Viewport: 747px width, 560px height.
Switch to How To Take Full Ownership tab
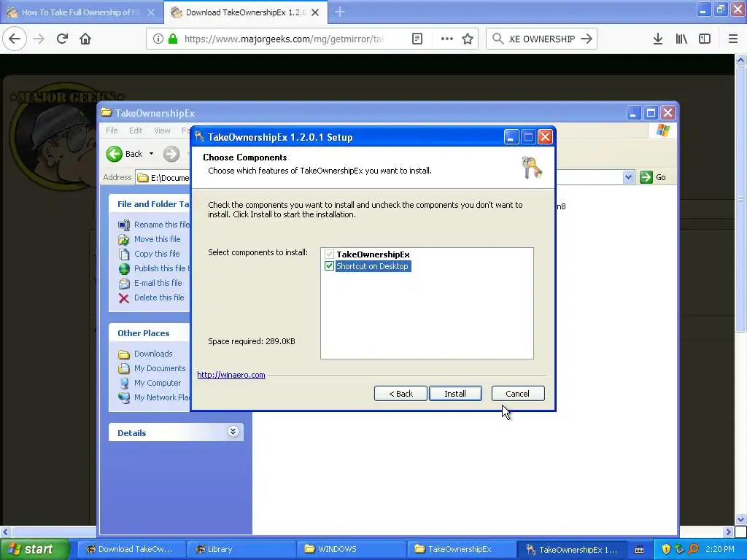pyautogui.click(x=81, y=12)
